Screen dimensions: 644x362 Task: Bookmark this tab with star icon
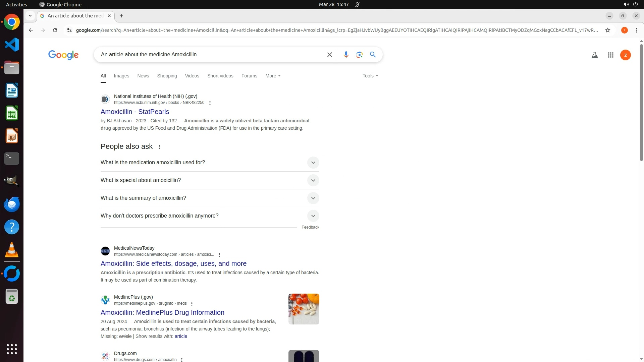[x=607, y=30]
